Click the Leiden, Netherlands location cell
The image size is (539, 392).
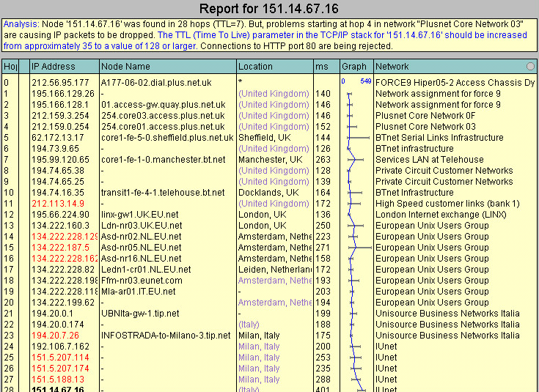275,270
